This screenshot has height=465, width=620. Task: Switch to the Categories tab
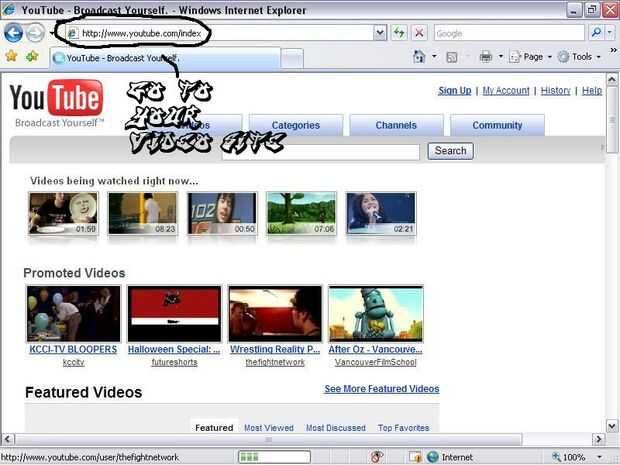coord(296,125)
